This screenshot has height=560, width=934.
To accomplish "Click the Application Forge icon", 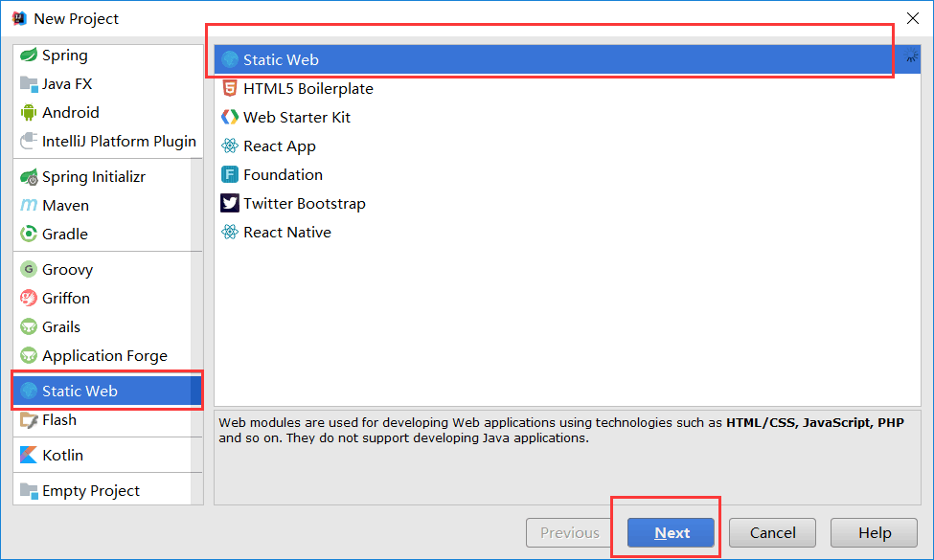I will point(29,355).
